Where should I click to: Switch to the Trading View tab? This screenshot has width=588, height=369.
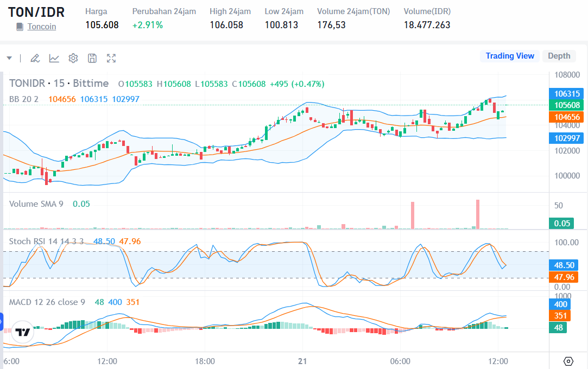[x=510, y=56]
